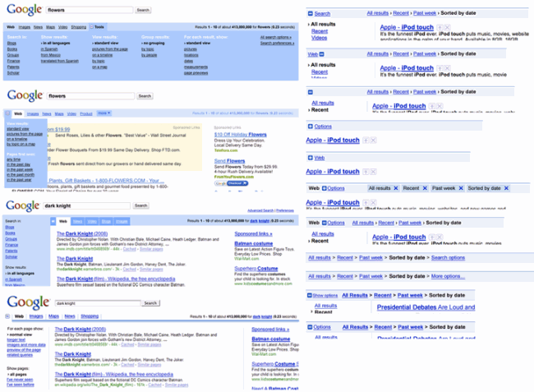Choose translated from Spanish
The height and width of the screenshot is (392, 534).
pos(60,61)
